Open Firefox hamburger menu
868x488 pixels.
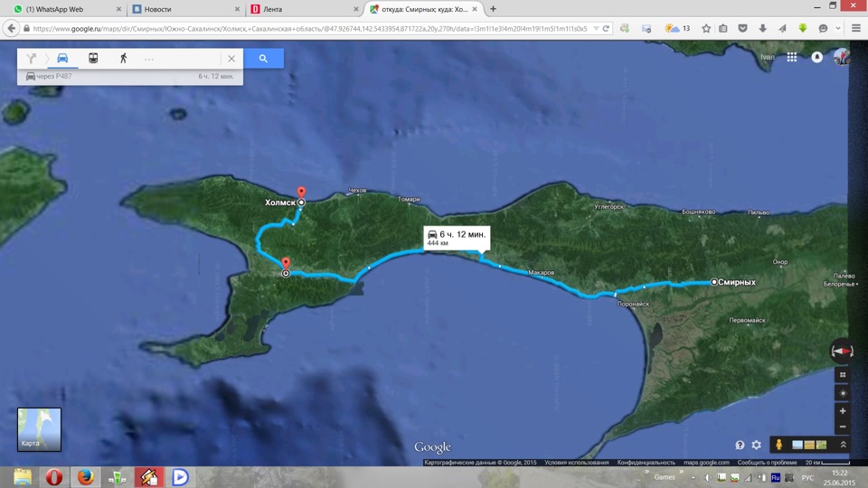856,28
